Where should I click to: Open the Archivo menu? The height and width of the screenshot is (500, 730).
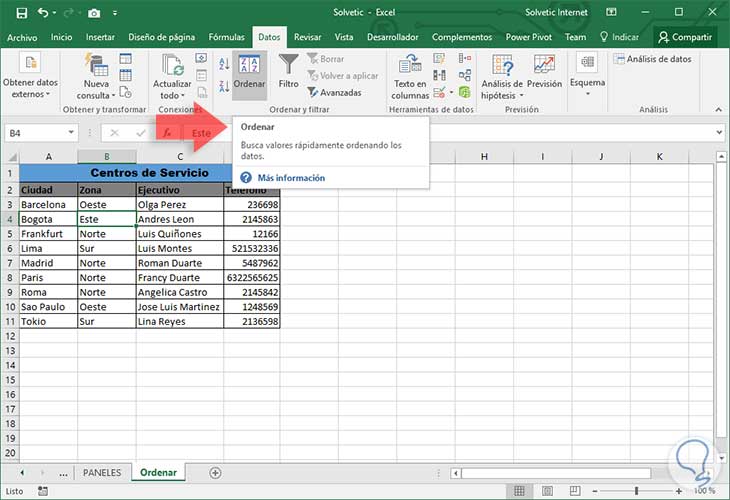[x=22, y=37]
